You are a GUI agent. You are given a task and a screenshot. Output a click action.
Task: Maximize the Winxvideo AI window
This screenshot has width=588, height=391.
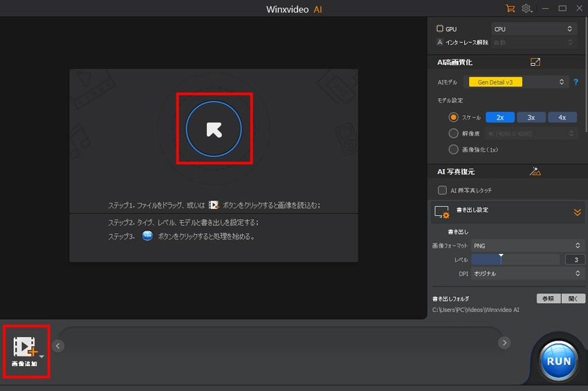click(562, 8)
